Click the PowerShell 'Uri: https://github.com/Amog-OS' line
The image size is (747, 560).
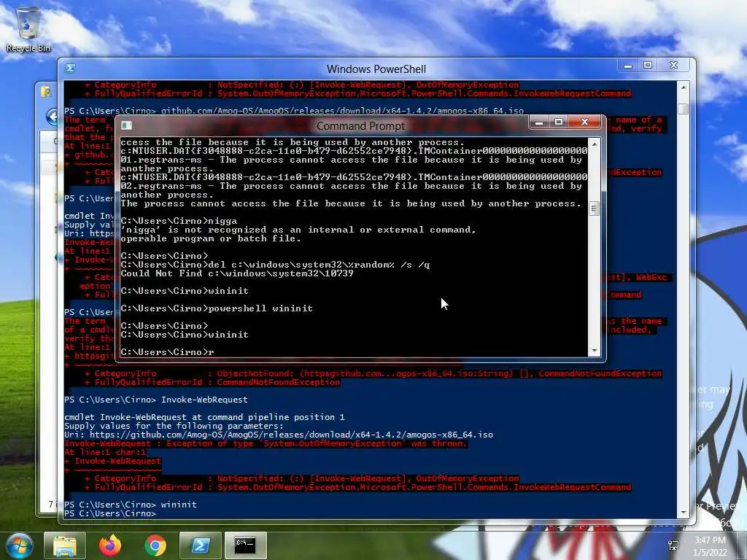click(x=279, y=435)
